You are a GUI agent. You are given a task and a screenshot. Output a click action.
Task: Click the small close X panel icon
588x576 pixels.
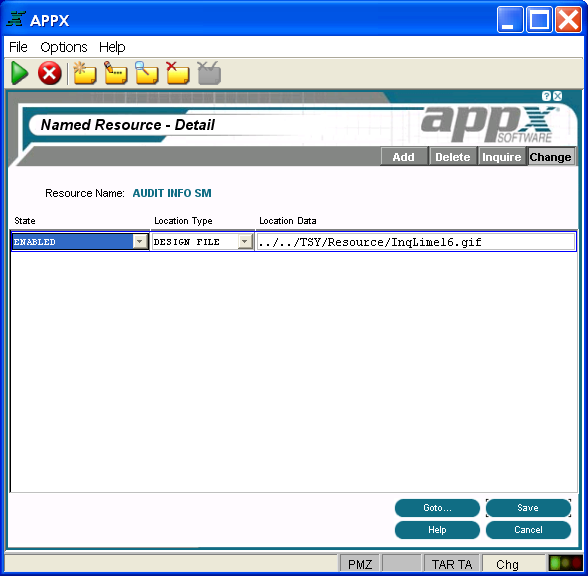558,96
